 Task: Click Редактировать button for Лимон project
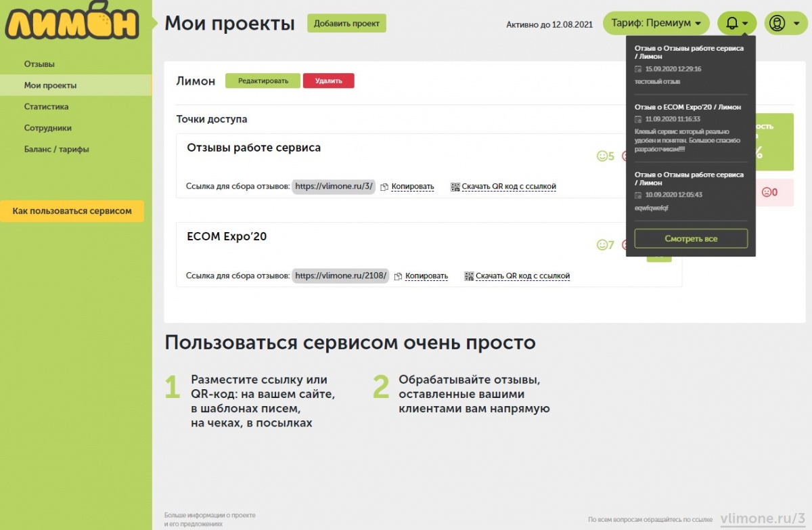[263, 81]
